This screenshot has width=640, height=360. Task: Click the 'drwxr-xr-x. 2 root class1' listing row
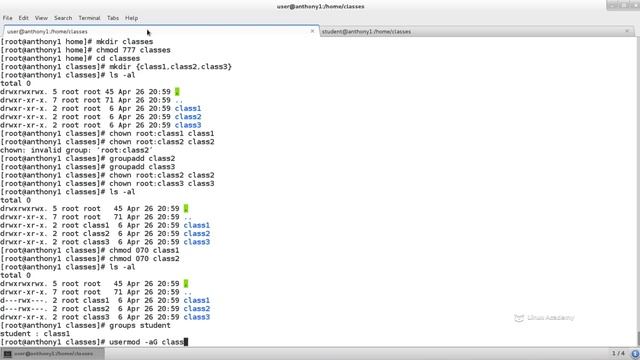click(105, 225)
